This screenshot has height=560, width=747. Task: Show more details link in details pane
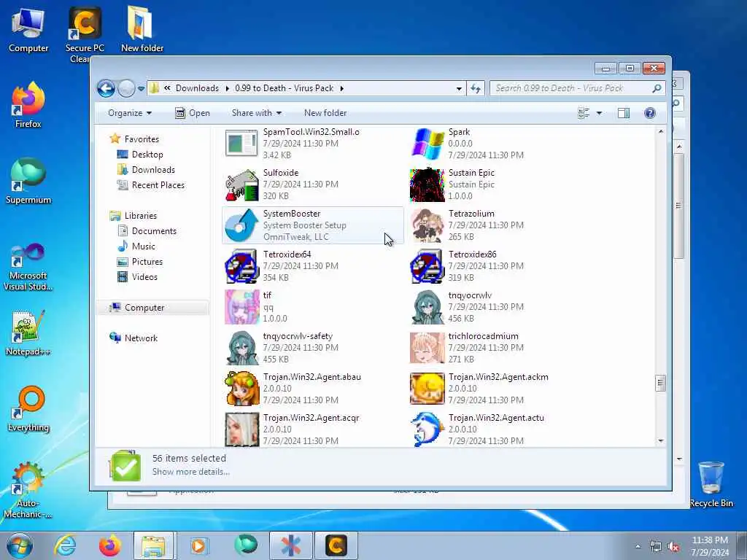[190, 472]
